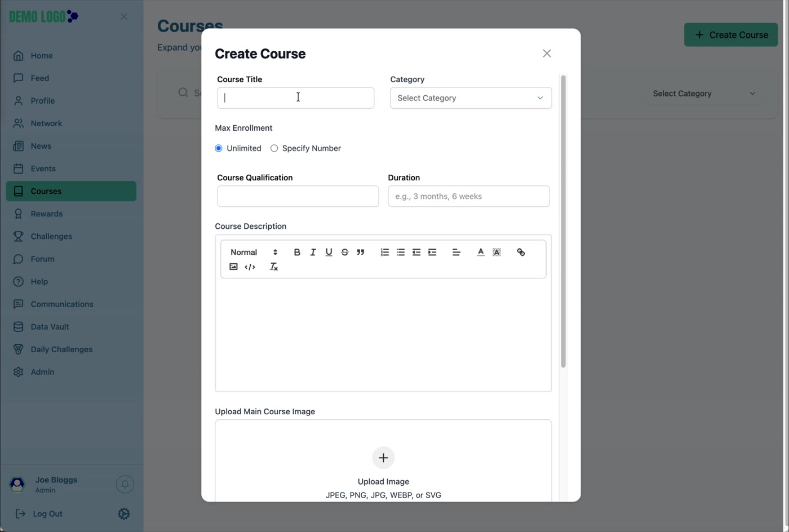The width and height of the screenshot is (789, 532).
Task: Open background highlight color picker
Action: click(496, 252)
